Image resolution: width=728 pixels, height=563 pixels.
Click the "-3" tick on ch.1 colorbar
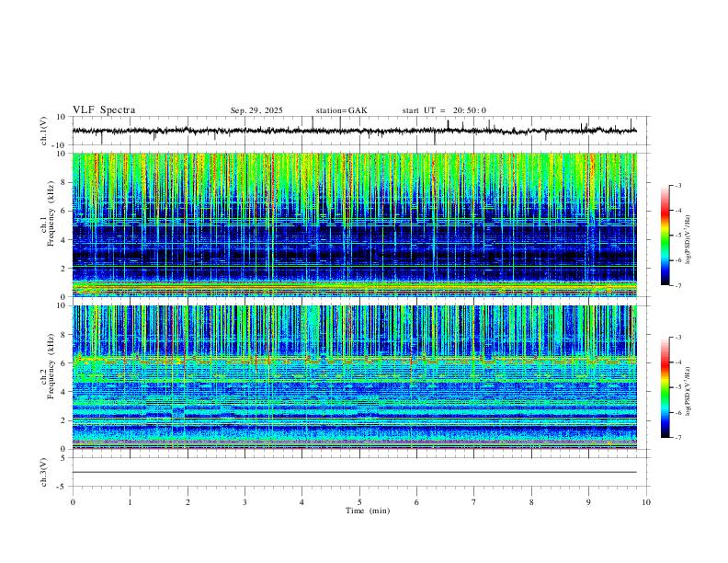tap(677, 185)
